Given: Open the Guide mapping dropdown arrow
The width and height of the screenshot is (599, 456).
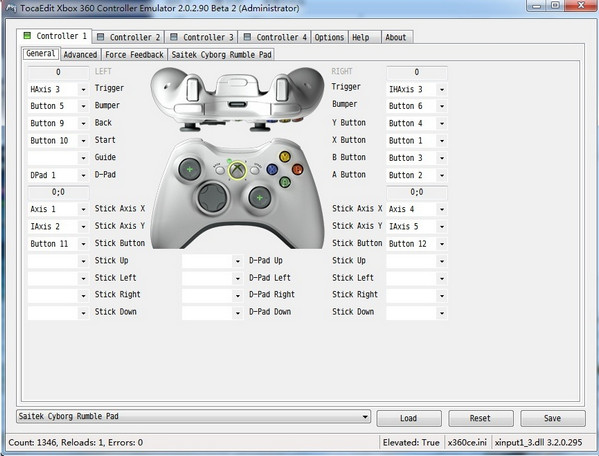Looking at the screenshot, I should (x=83, y=158).
